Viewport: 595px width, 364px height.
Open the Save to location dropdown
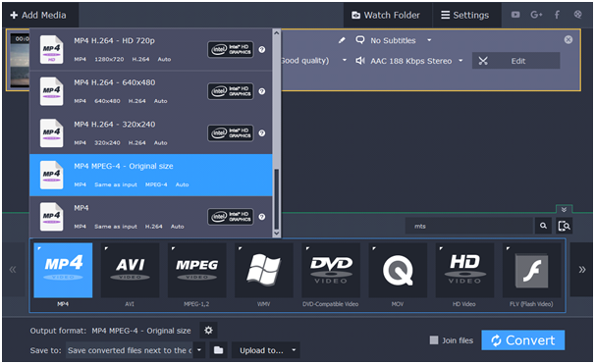pos(199,350)
